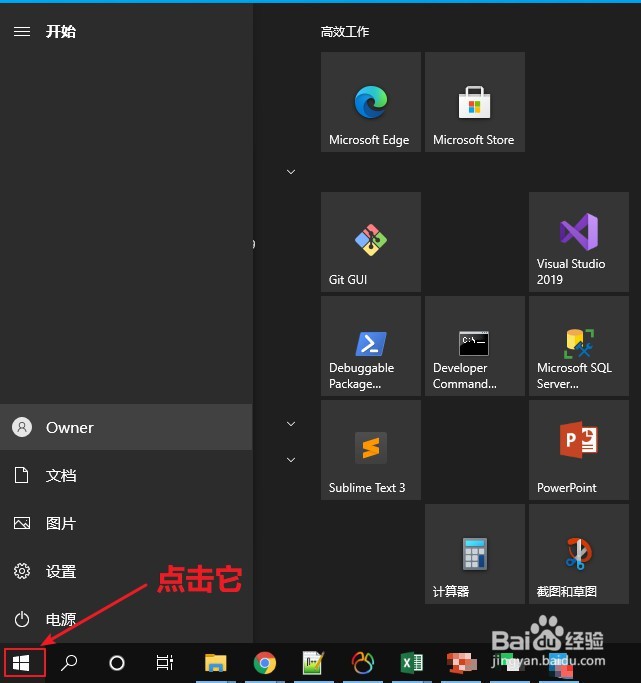641x683 pixels.
Task: Open the Notepad++ taskbar icon
Action: click(314, 663)
